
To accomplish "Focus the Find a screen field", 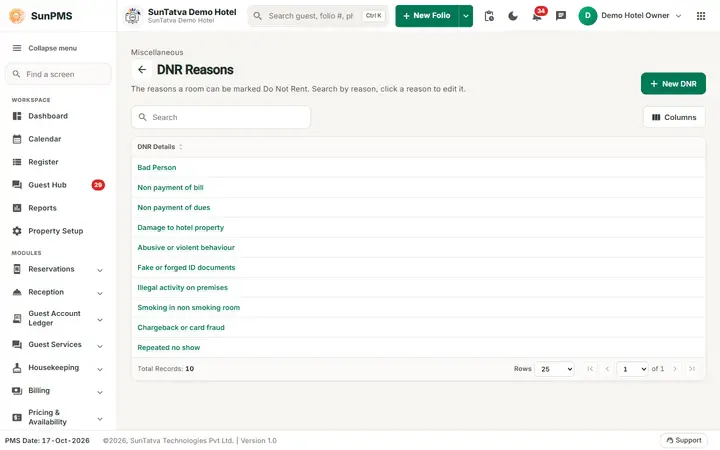I will click(58, 74).
